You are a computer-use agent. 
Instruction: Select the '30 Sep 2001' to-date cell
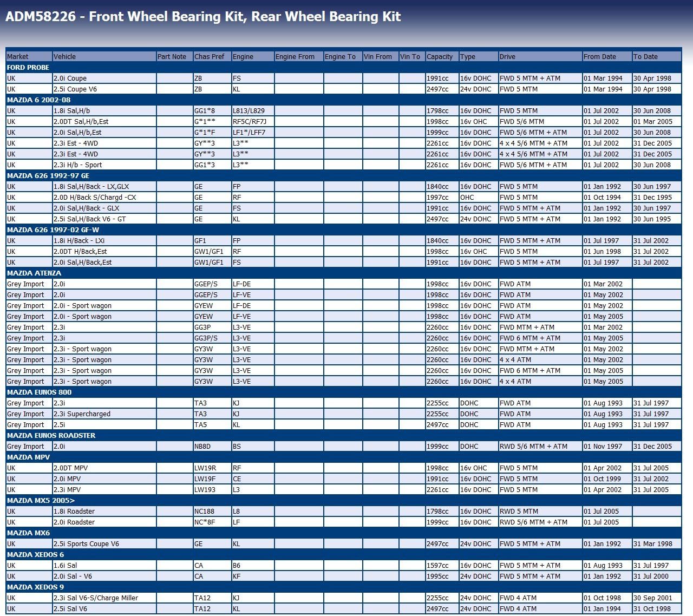click(657, 598)
